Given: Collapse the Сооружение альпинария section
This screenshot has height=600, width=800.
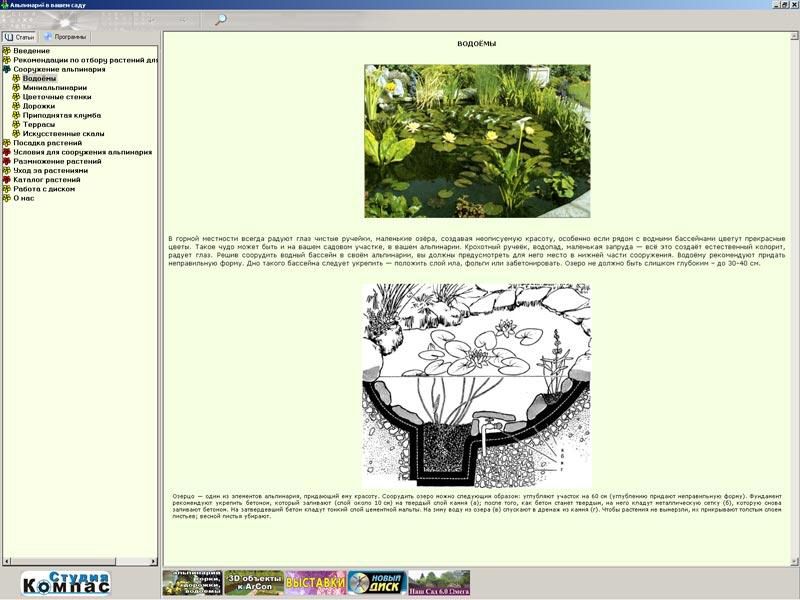Looking at the screenshot, I should point(7,70).
